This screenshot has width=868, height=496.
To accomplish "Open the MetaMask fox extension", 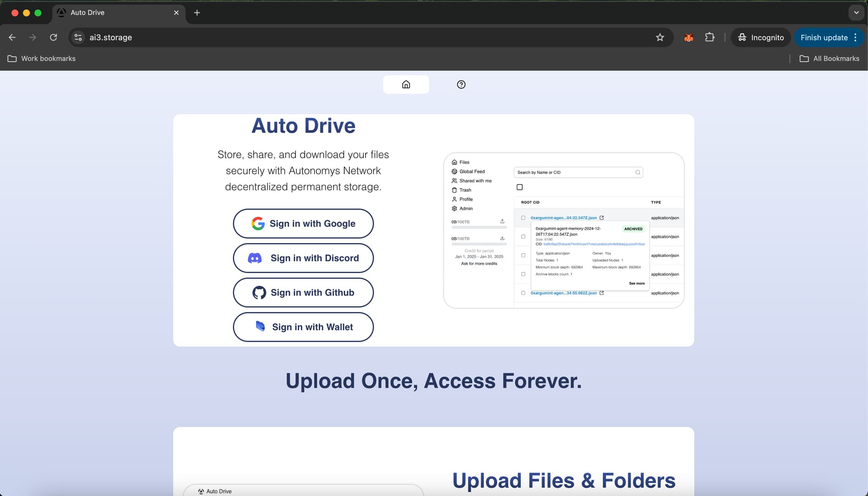I will pyautogui.click(x=689, y=38).
